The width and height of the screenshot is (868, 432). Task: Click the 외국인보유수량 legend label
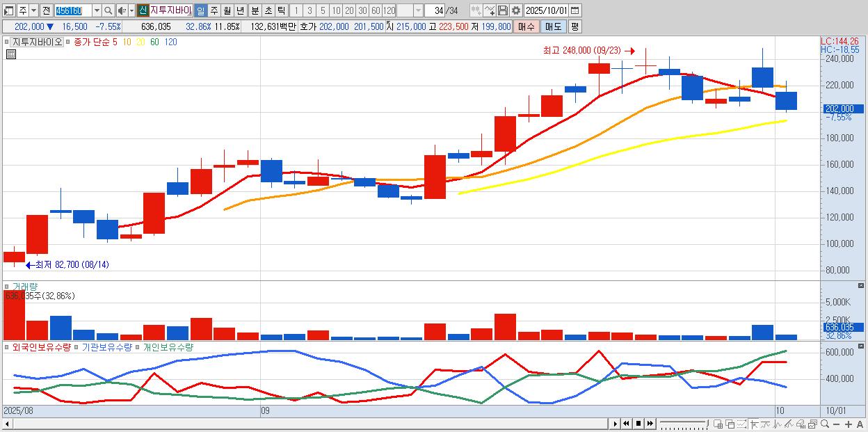tap(42, 346)
